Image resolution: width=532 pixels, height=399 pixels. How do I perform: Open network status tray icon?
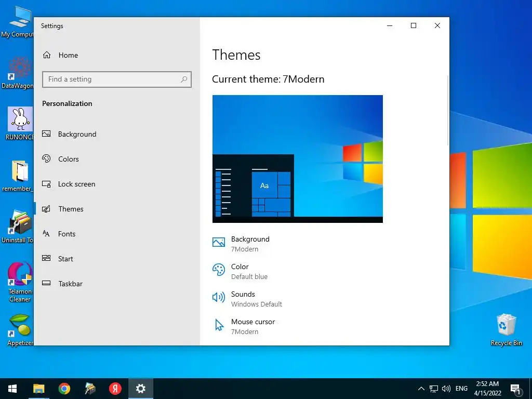pos(434,389)
